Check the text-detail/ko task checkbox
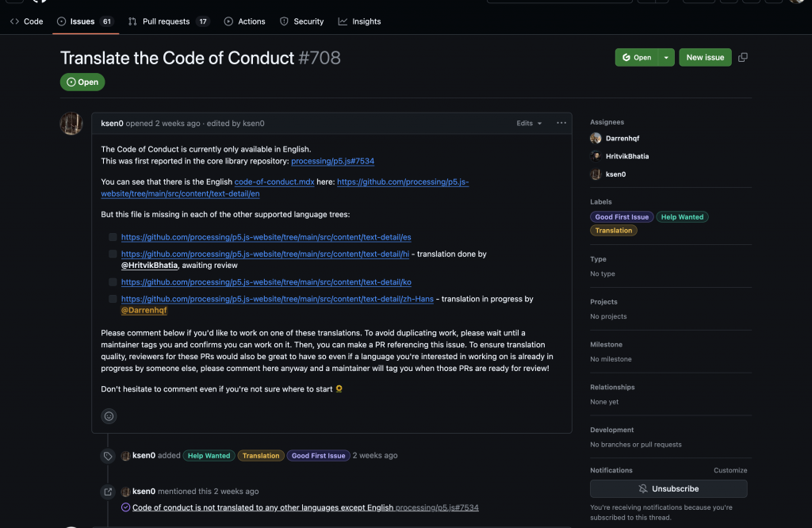 coord(113,282)
